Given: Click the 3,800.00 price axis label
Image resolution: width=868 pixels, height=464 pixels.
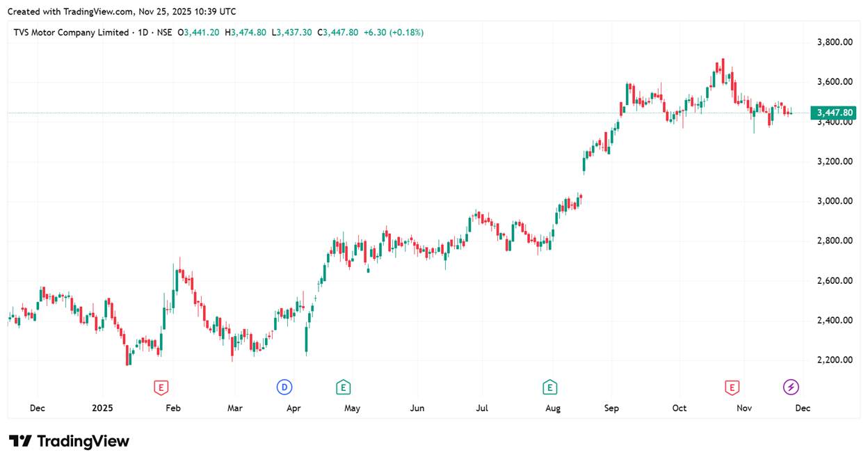Looking at the screenshot, I should tap(835, 42).
